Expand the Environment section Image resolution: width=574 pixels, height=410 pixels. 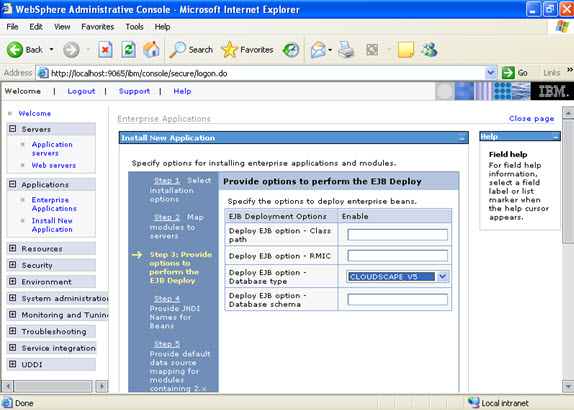tap(12, 282)
